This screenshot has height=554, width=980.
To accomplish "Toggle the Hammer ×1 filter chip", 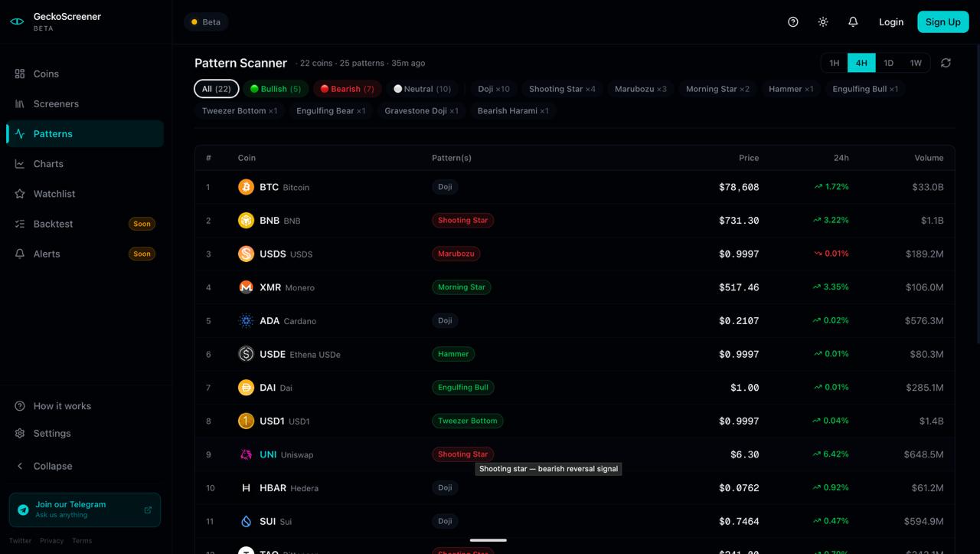I will (791, 89).
